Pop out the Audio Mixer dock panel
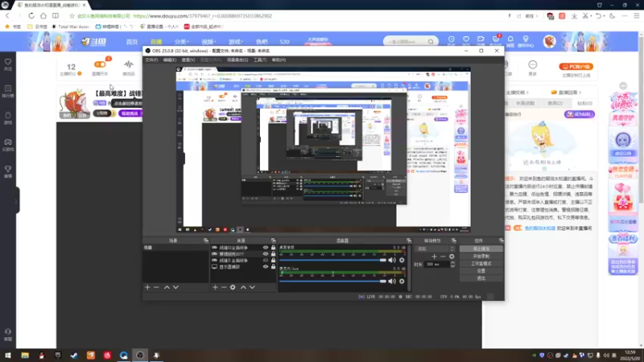The image size is (644, 362). pyautogui.click(x=409, y=241)
